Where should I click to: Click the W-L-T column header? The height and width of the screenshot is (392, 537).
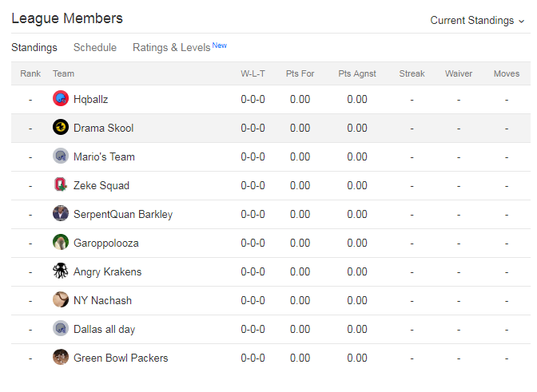[x=253, y=73]
